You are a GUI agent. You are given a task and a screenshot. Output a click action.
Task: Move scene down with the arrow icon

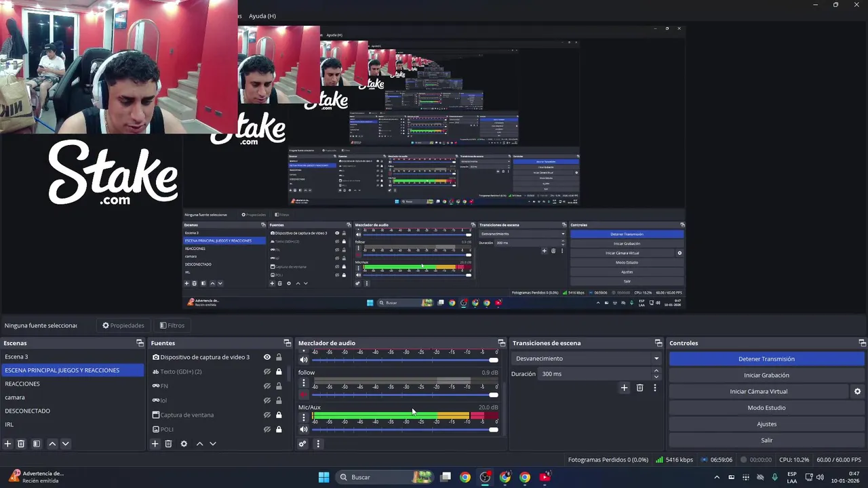[x=65, y=444]
